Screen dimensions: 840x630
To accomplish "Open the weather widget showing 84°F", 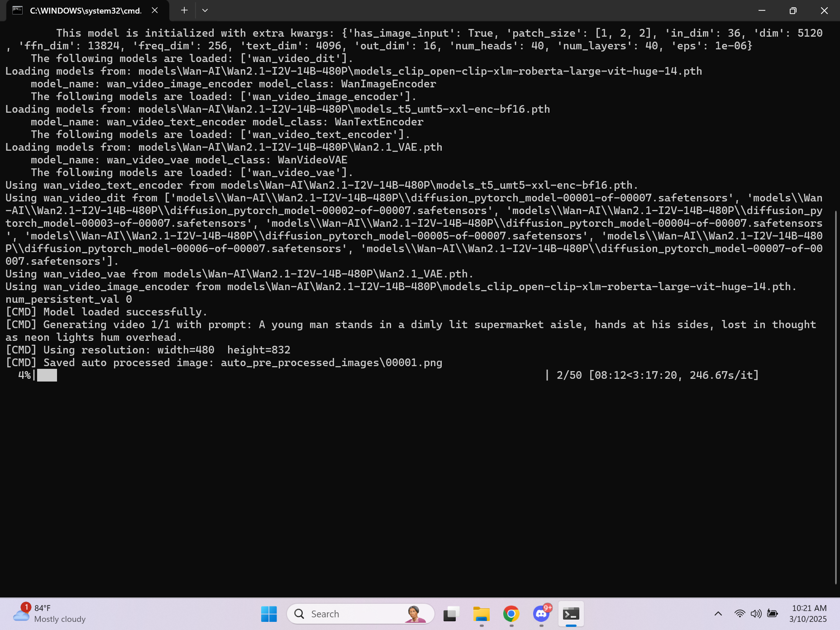I will [x=45, y=614].
